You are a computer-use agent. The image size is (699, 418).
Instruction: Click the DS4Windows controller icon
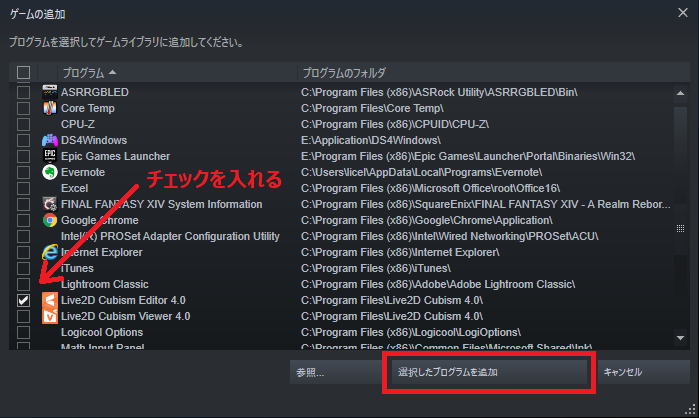(49, 140)
